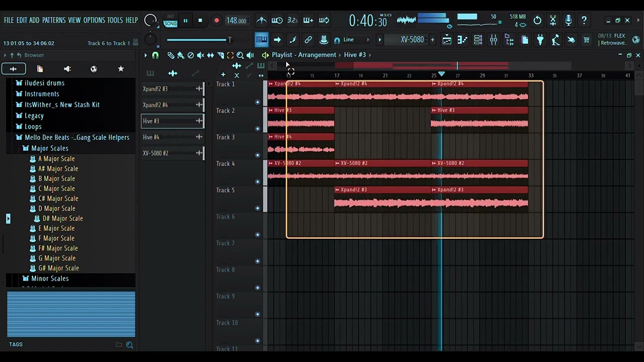Click the main pitch knob
The width and height of the screenshot is (644, 362).
tap(150, 40)
